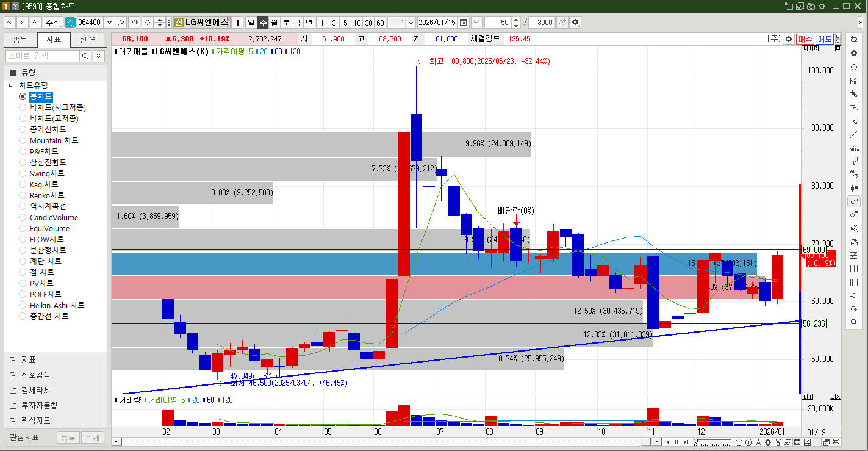Expand smart search options chevron

tap(99, 56)
